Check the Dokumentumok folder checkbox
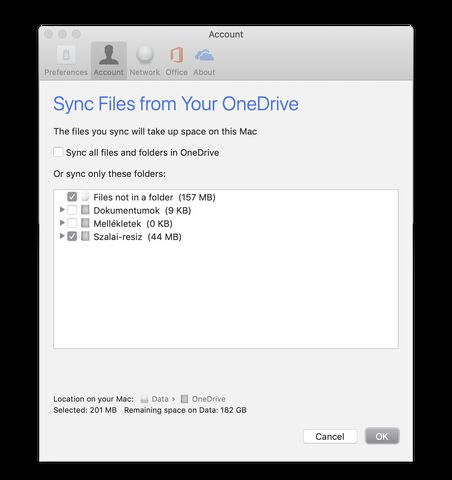 point(72,210)
